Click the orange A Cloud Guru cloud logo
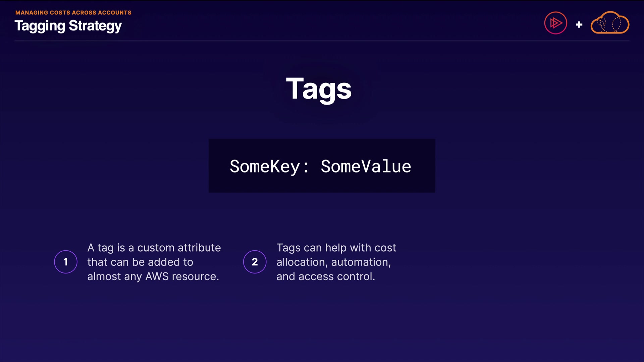Viewport: 644px width, 362px height. point(610,23)
